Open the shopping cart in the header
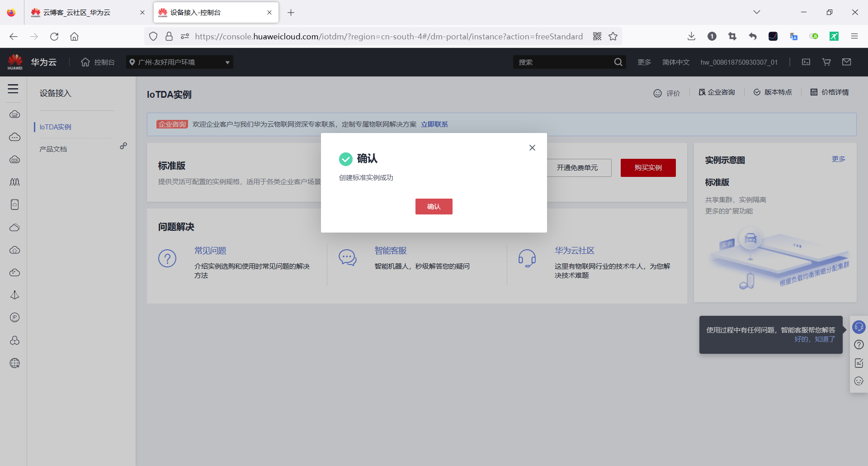 coord(826,62)
